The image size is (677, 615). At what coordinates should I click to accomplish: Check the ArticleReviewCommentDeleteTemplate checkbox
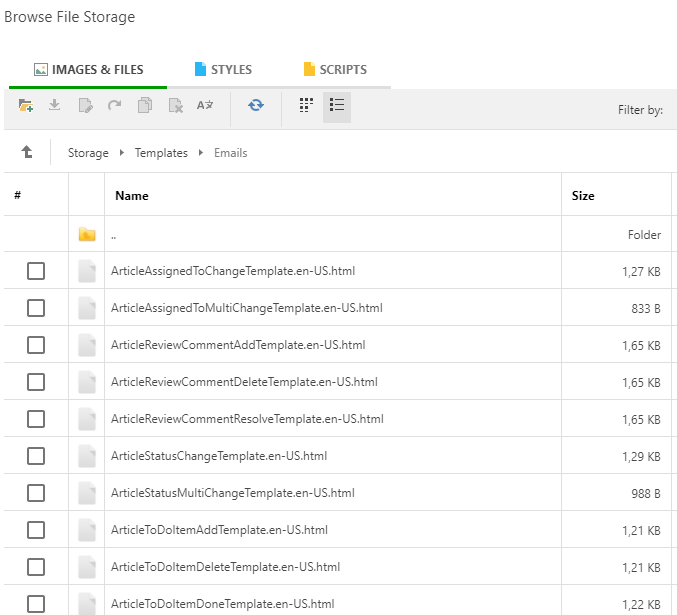click(36, 382)
